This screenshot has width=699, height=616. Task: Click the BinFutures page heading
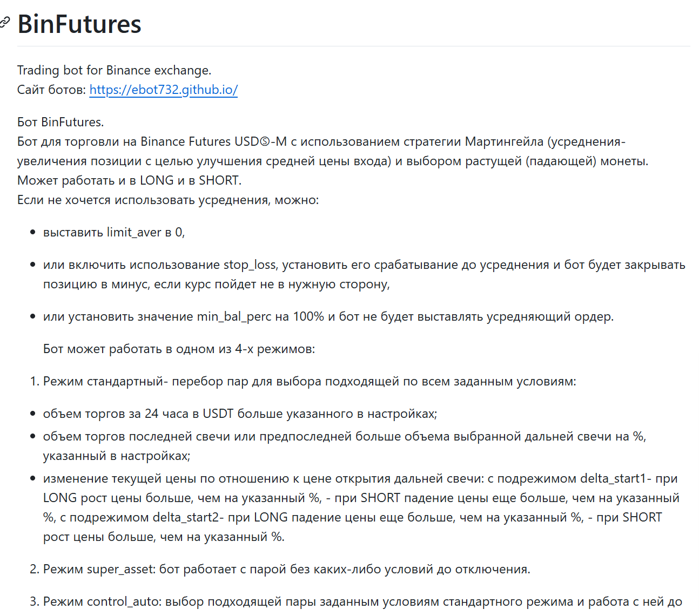[79, 24]
